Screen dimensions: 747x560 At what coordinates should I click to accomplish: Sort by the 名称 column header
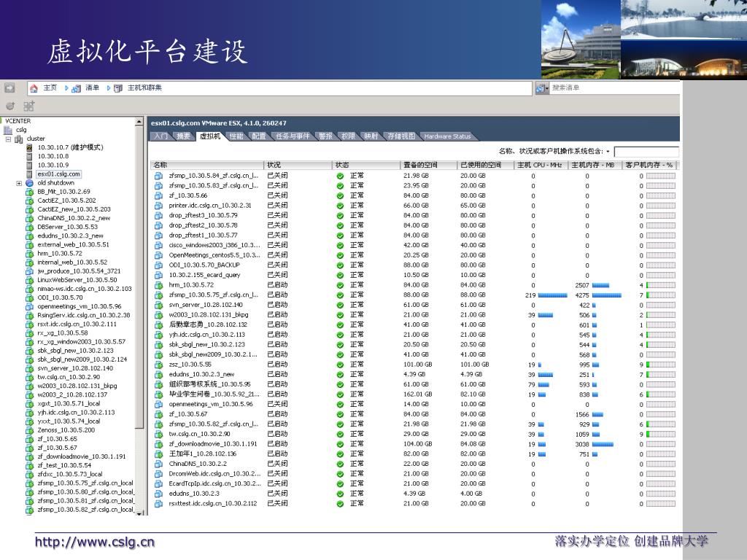pyautogui.click(x=206, y=166)
